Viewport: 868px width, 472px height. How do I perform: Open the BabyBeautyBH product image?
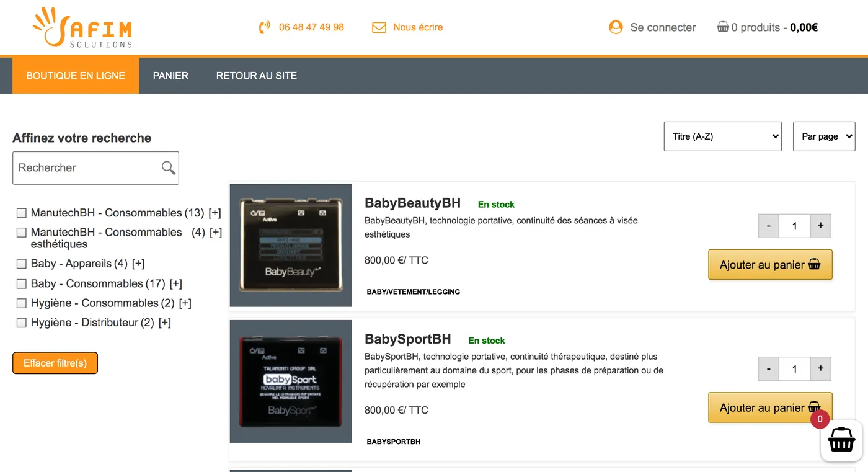[x=291, y=245]
